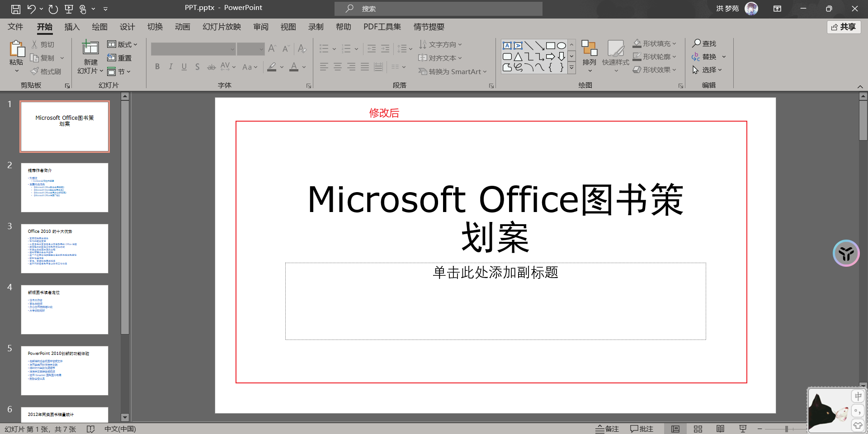This screenshot has height=434, width=868.
Task: Switch to Animations (动画) tab
Action: pyautogui.click(x=182, y=27)
